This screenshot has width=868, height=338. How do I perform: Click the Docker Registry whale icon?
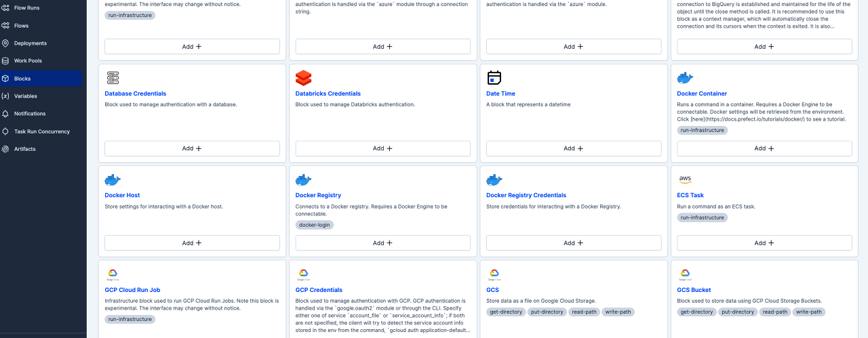click(x=303, y=179)
